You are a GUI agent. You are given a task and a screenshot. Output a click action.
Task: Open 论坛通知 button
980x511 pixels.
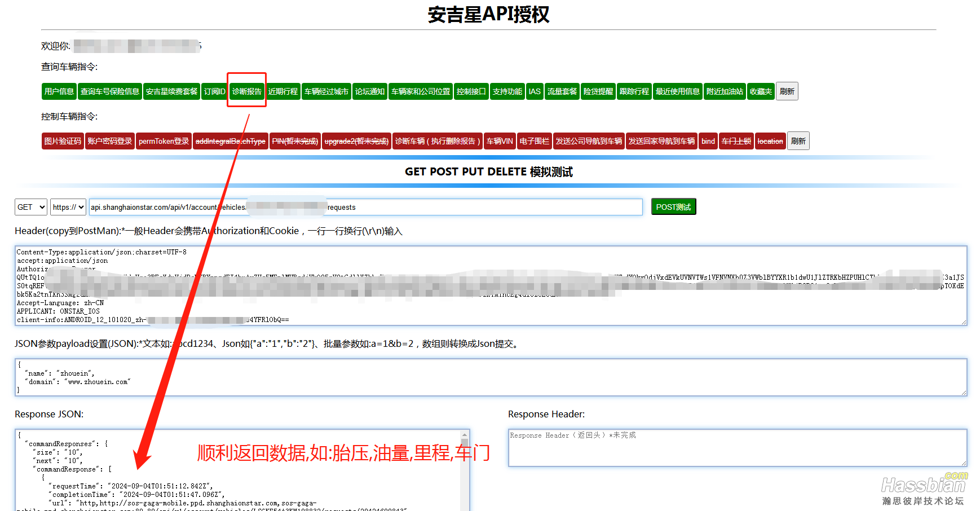(x=370, y=91)
